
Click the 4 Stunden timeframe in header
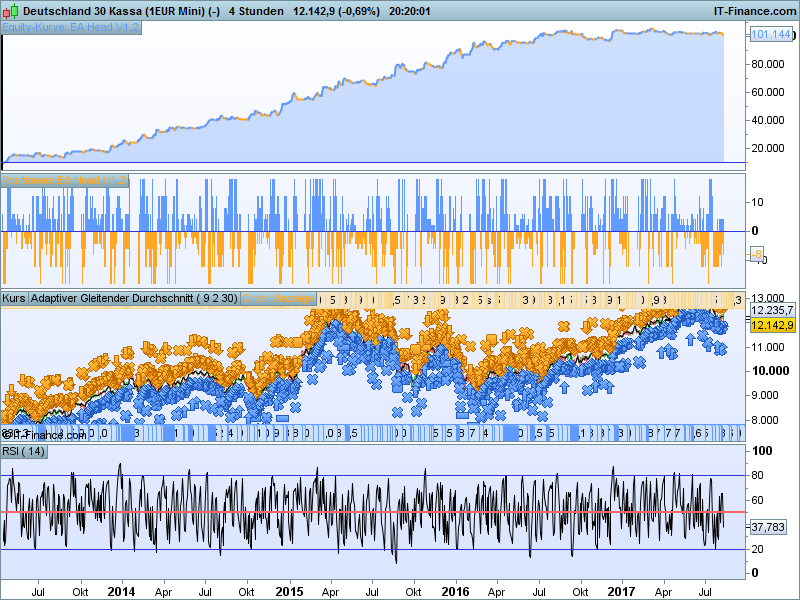click(x=256, y=11)
